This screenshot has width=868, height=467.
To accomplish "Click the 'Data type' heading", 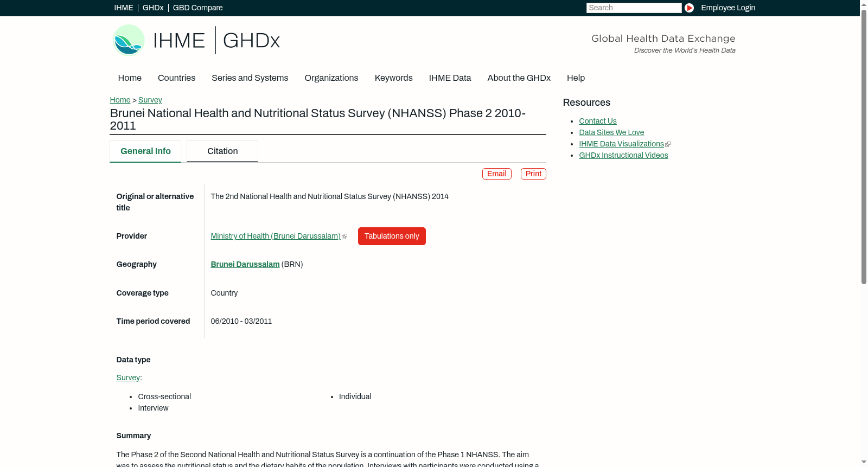I will tap(133, 360).
